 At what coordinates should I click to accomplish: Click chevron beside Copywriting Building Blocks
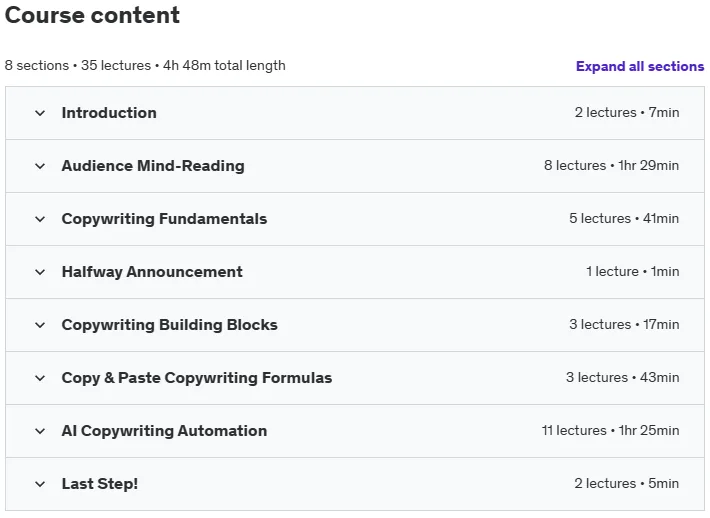point(40,325)
